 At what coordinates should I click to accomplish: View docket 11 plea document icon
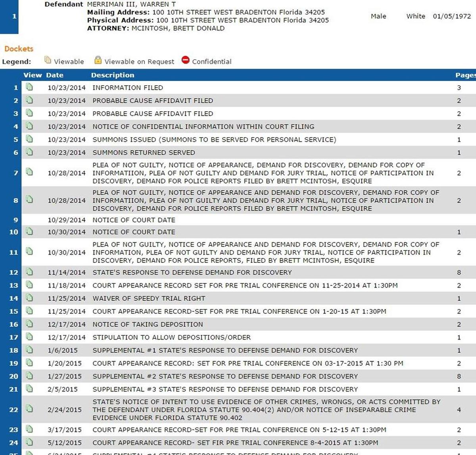tap(29, 251)
